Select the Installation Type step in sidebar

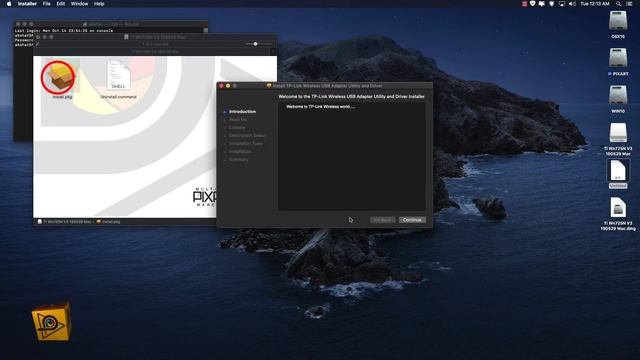246,144
